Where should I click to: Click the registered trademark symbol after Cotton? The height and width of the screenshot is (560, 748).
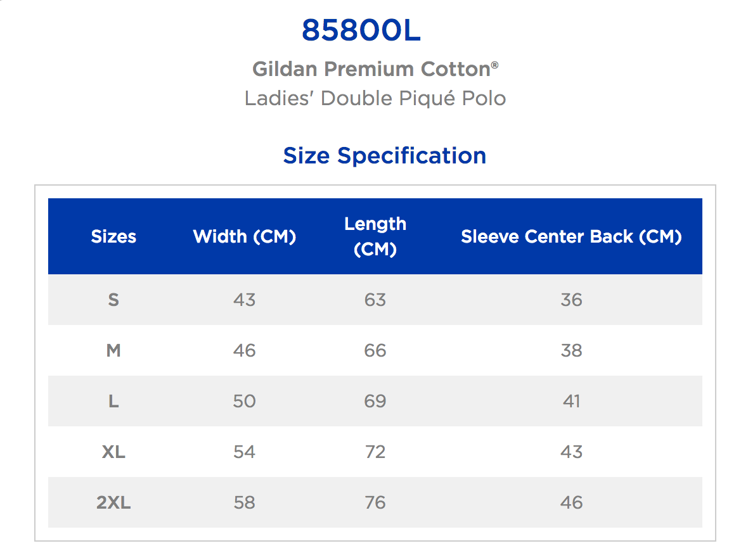pos(495,64)
